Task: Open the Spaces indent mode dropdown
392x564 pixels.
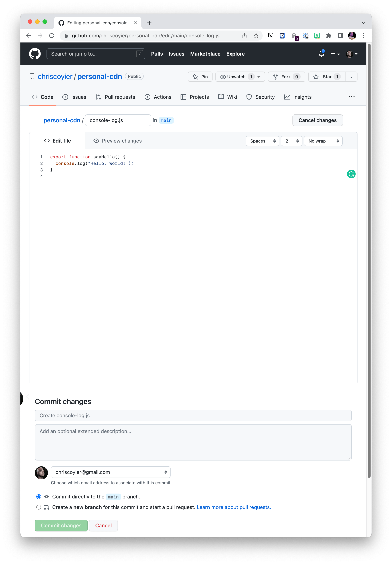Action: coord(262,141)
